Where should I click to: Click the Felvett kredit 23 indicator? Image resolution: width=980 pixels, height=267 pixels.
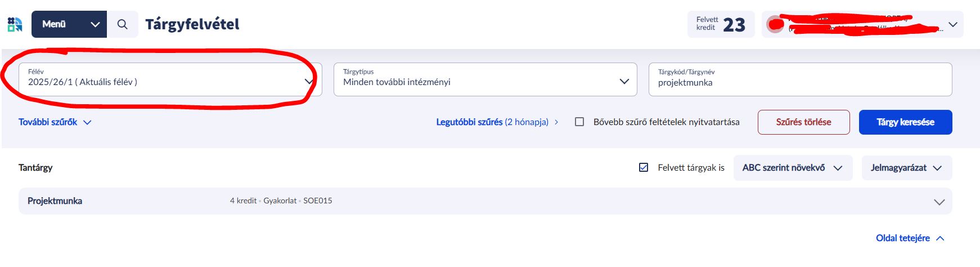pos(721,24)
